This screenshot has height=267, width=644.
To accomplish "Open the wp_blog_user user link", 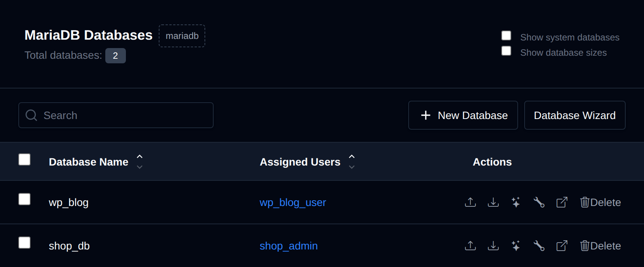I will point(293,203).
